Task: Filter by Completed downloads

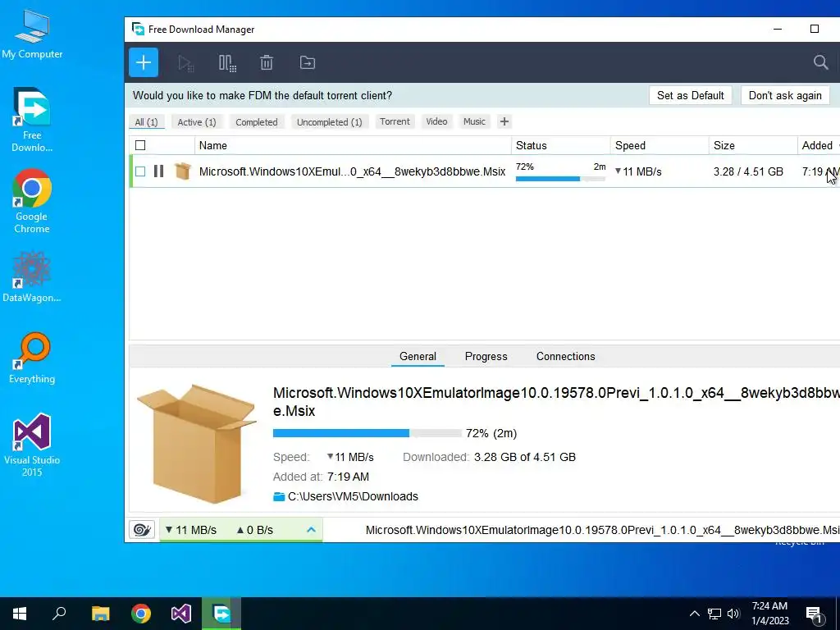Action: coord(257,122)
